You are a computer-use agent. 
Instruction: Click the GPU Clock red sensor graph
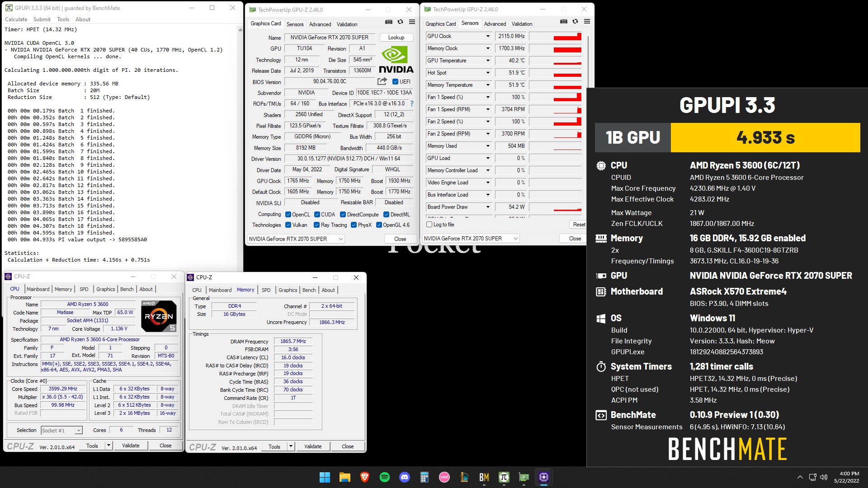(x=555, y=36)
